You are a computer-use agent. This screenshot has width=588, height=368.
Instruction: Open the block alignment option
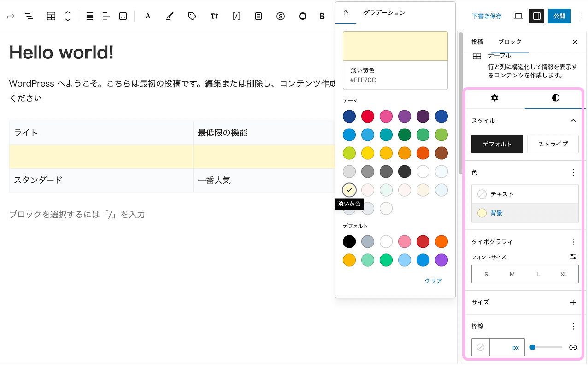[x=90, y=16]
